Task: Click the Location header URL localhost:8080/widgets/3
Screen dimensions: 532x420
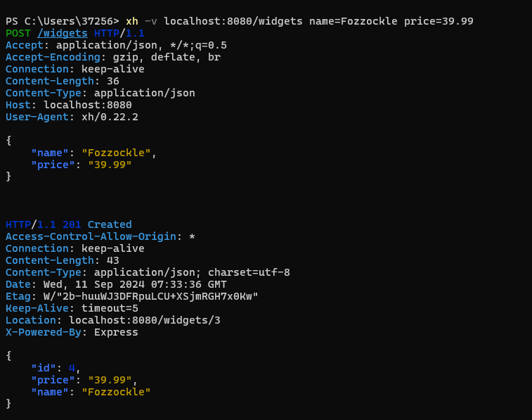Action: 145,320
